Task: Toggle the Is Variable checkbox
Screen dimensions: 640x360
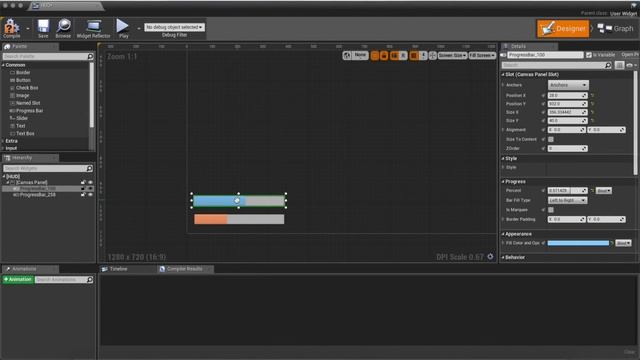Action: click(589, 55)
